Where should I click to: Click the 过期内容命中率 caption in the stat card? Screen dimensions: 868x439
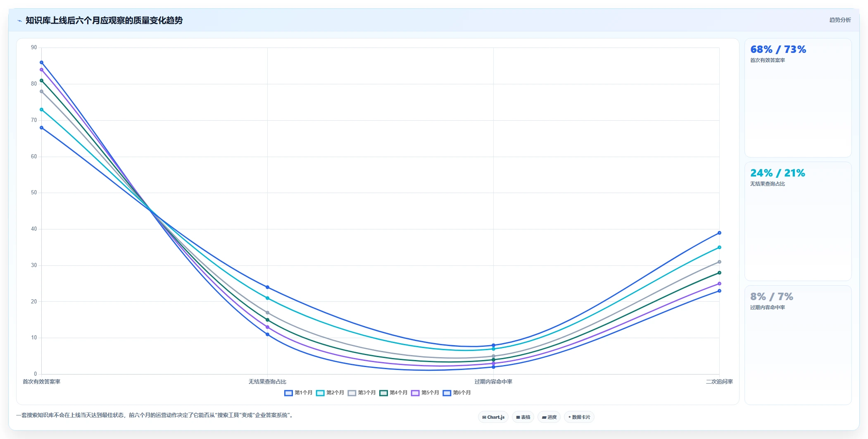768,308
